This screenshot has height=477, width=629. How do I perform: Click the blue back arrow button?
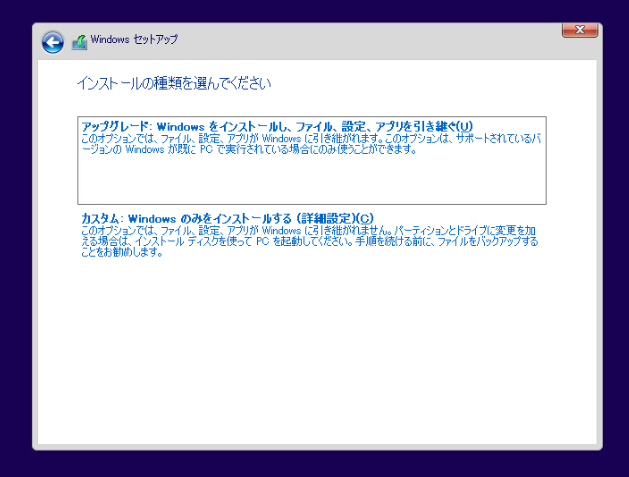52,42
